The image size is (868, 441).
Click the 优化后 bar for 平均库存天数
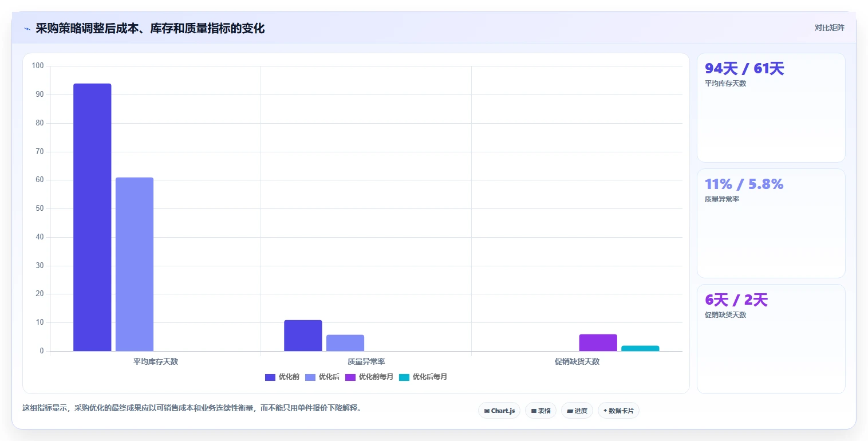[x=135, y=264]
